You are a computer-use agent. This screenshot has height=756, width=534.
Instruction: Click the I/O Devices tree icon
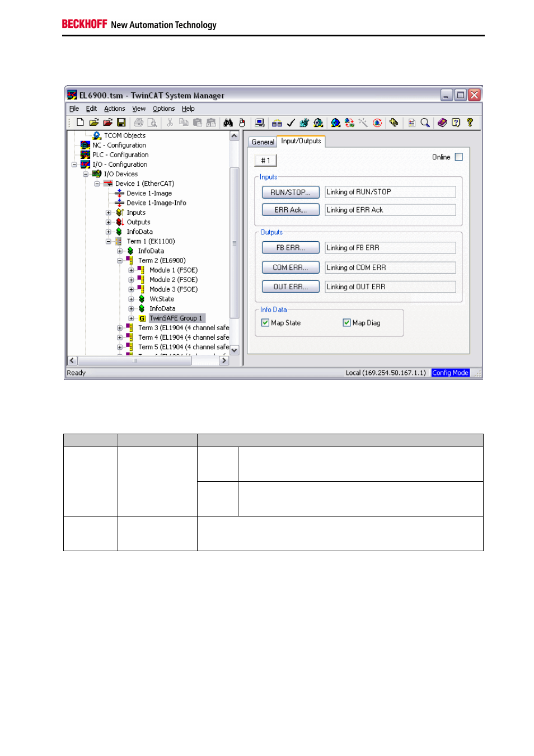[x=97, y=174]
